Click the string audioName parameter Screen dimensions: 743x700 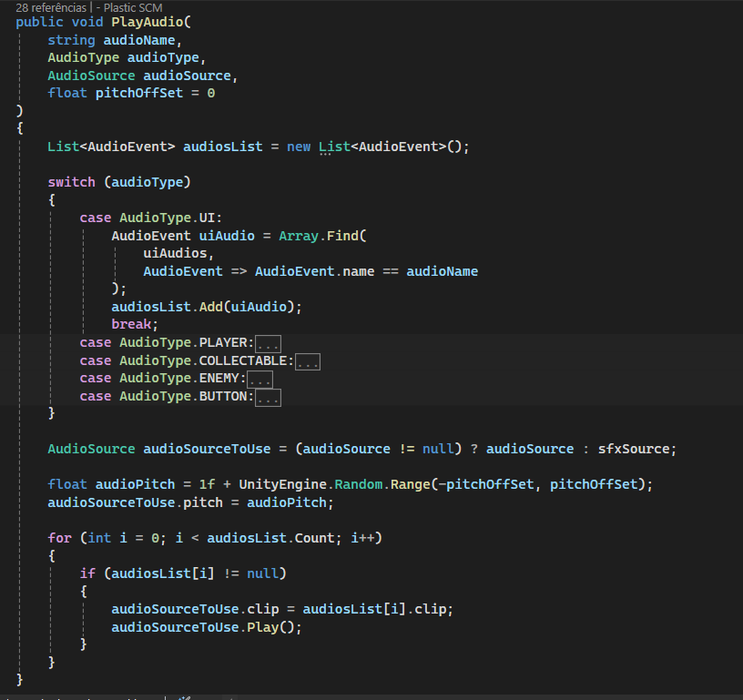[x=115, y=40]
